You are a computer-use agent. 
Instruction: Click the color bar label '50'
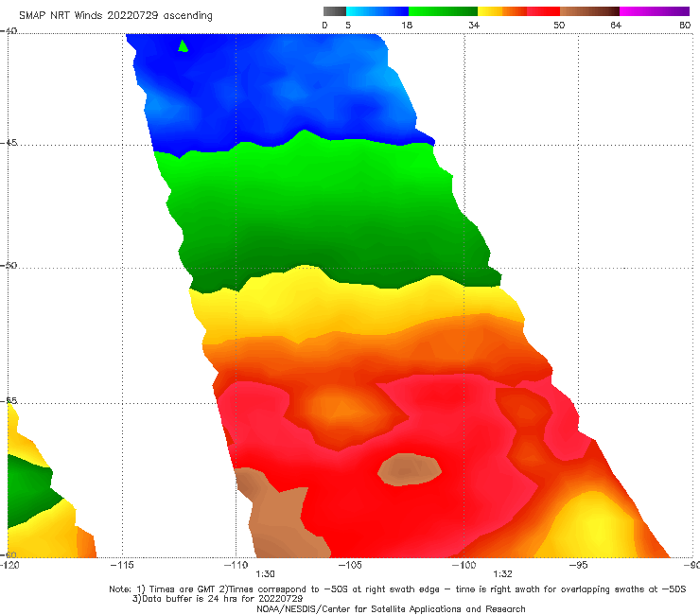559,26
